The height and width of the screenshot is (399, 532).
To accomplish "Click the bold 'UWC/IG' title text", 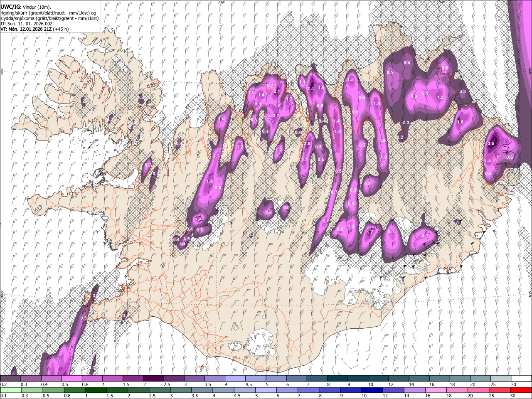I will (x=10, y=7).
